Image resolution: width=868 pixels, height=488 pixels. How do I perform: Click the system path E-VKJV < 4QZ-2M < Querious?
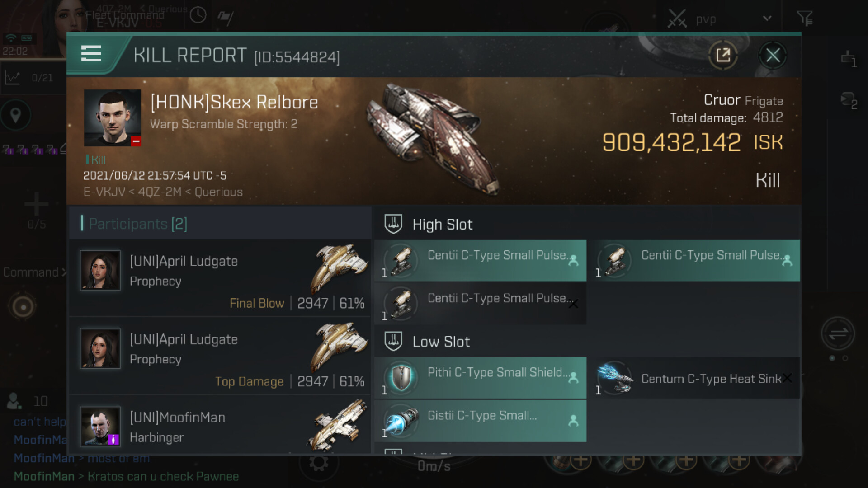click(163, 192)
